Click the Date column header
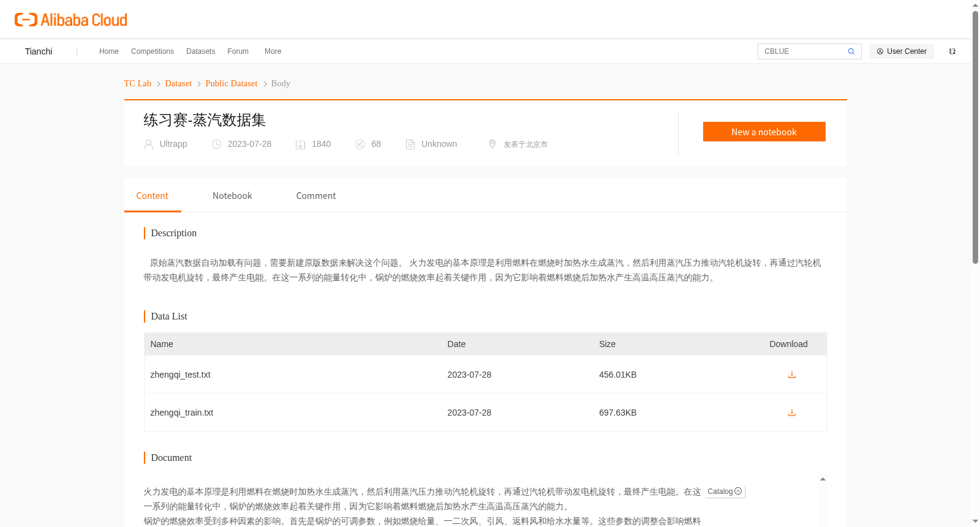Screen dimensions: 980x527 [x=456, y=344]
